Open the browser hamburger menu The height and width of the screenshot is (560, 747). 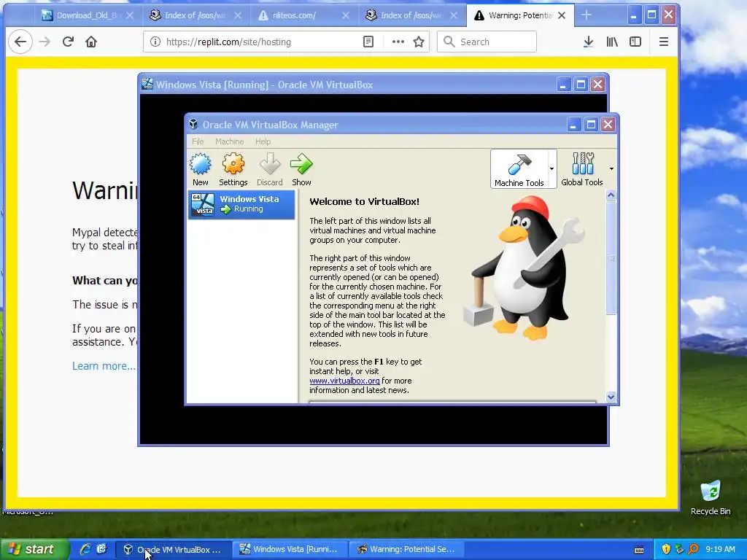pos(664,42)
